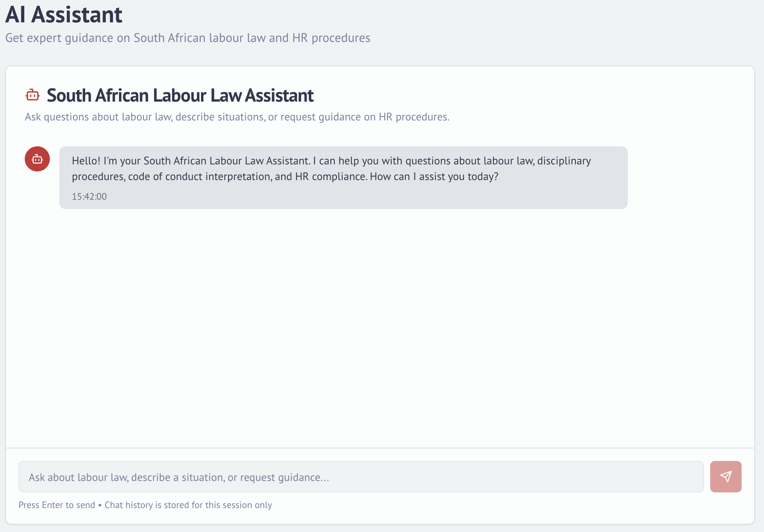Focus the labour law question input field
This screenshot has height=532, width=764.
(360, 477)
